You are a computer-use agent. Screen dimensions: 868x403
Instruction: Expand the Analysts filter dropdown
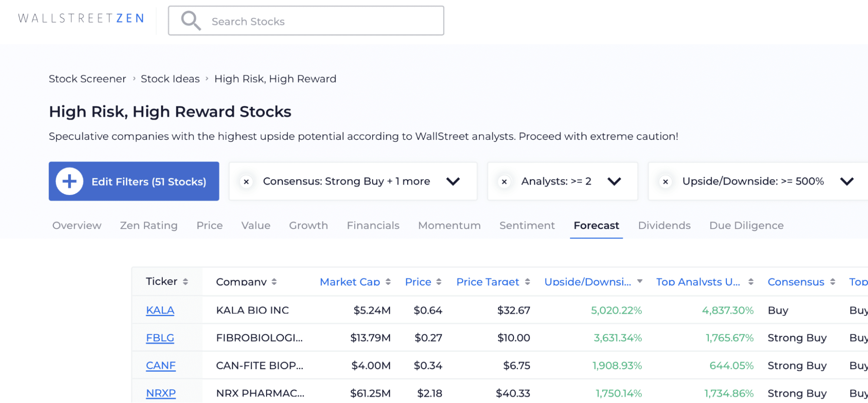(614, 182)
